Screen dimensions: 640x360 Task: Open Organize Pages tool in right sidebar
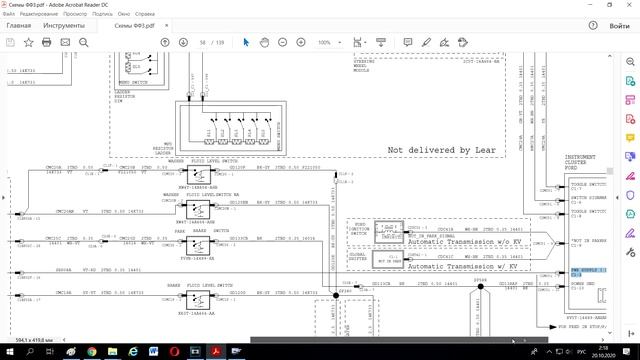[x=630, y=100]
